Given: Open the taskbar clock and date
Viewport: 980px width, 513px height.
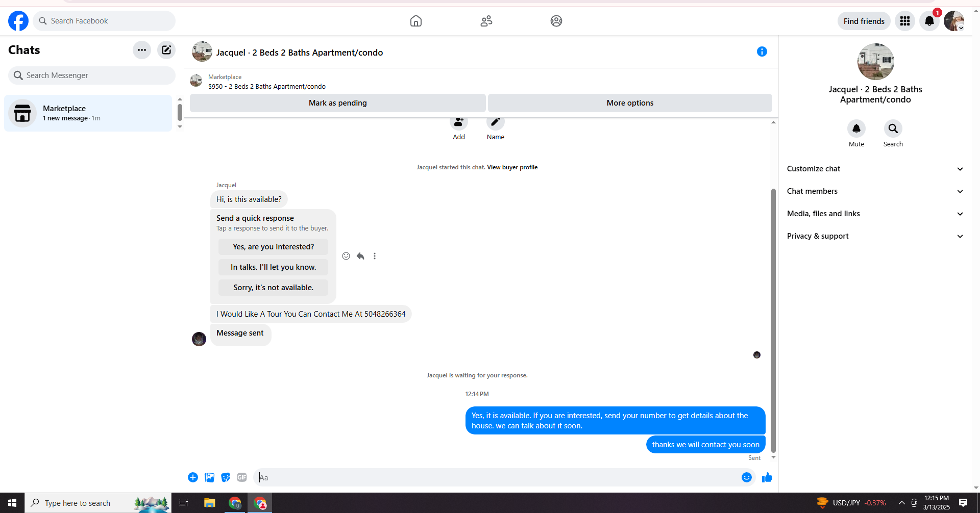Looking at the screenshot, I should (937, 503).
